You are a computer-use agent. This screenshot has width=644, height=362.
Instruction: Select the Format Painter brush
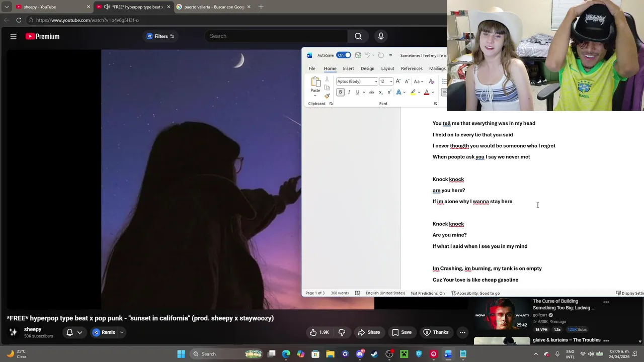(327, 96)
